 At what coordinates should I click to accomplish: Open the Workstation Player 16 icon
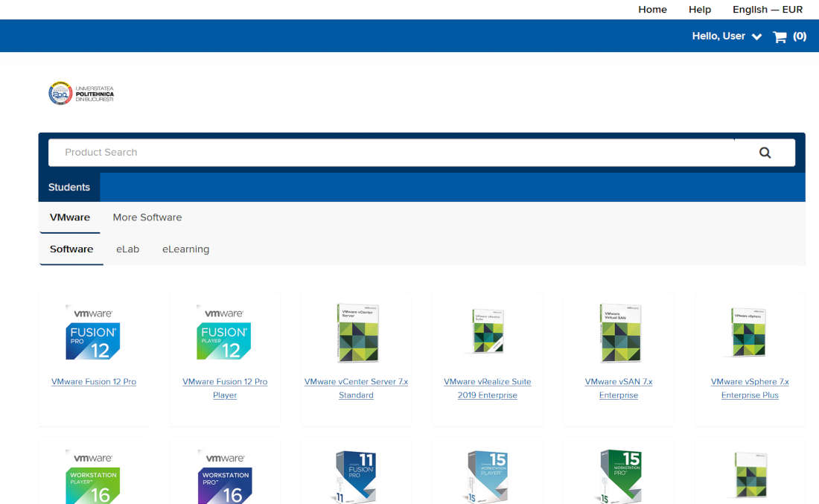click(x=93, y=476)
